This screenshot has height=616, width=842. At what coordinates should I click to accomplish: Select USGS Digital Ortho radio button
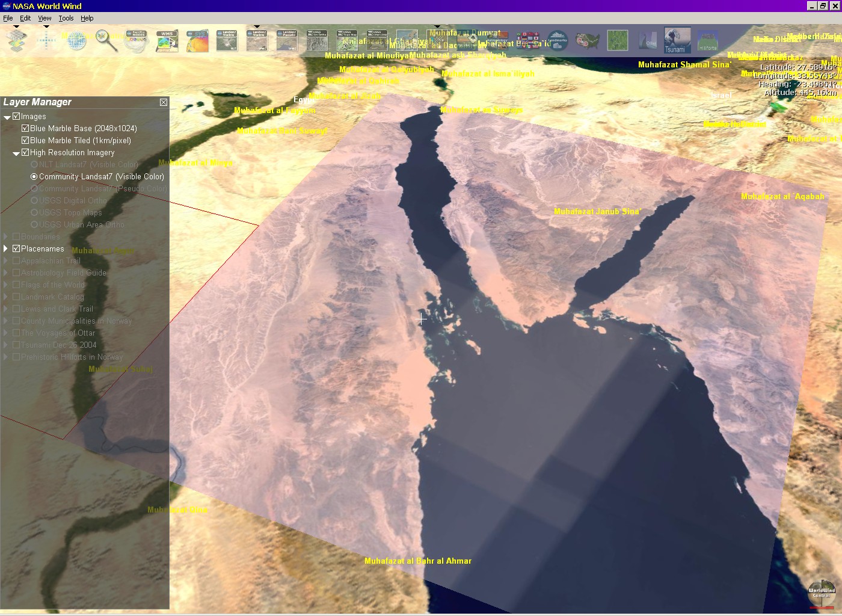34,200
